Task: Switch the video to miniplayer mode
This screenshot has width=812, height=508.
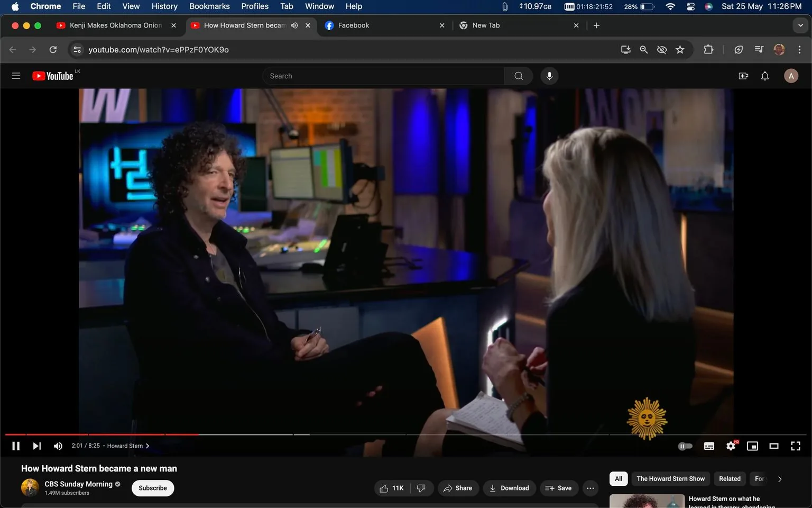Action: [752, 446]
